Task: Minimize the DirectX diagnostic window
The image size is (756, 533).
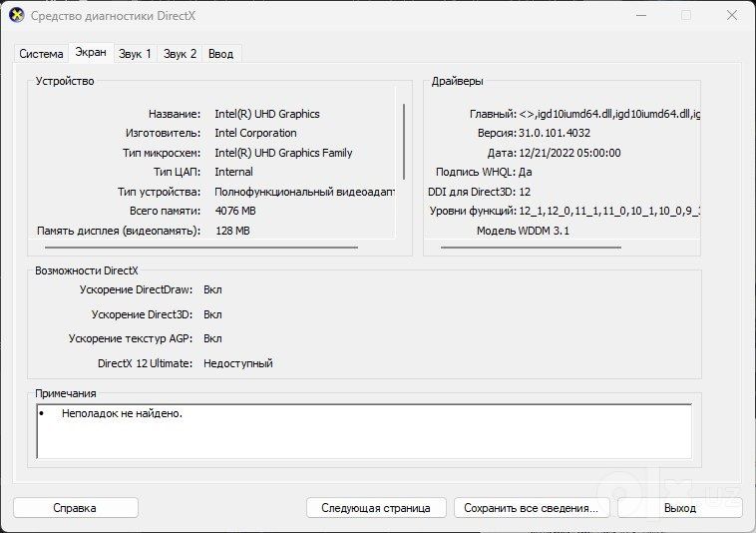Action: pyautogui.click(x=641, y=15)
